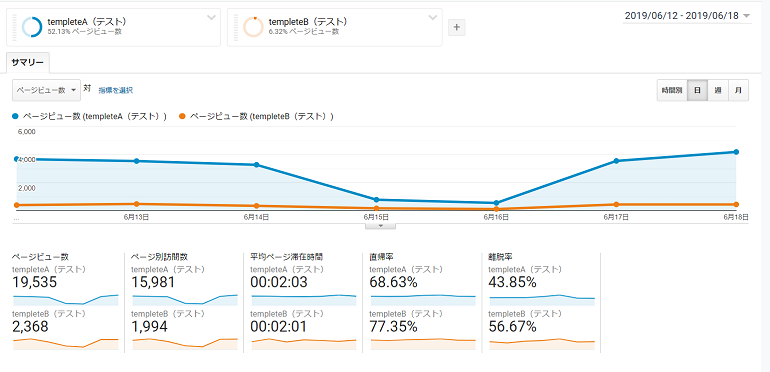The height and width of the screenshot is (372, 770).
Task: Click templeteB orange data point at 6月13日
Action: (x=137, y=204)
